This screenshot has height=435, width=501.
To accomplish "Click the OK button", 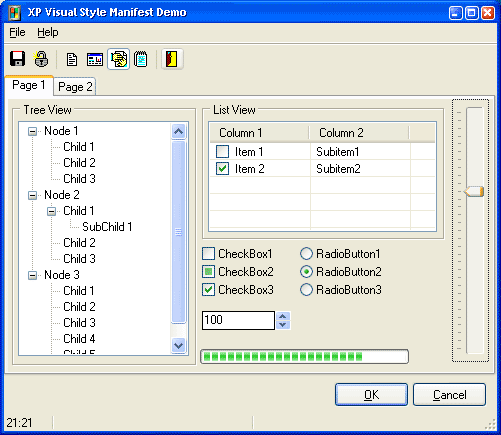I will (x=371, y=395).
